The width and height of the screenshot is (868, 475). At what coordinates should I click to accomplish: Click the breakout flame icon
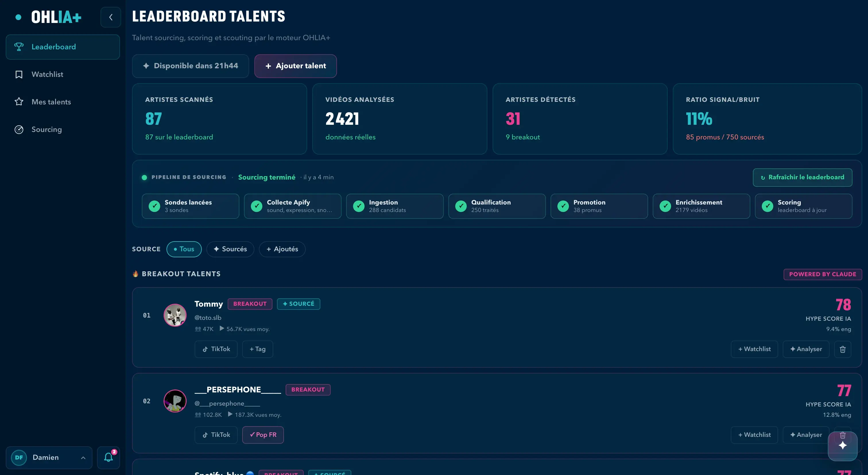pos(135,274)
